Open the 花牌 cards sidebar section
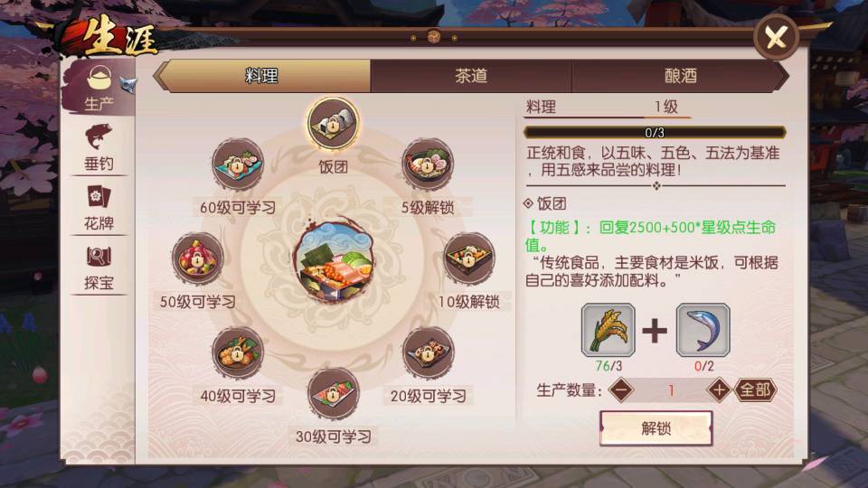 tap(99, 208)
